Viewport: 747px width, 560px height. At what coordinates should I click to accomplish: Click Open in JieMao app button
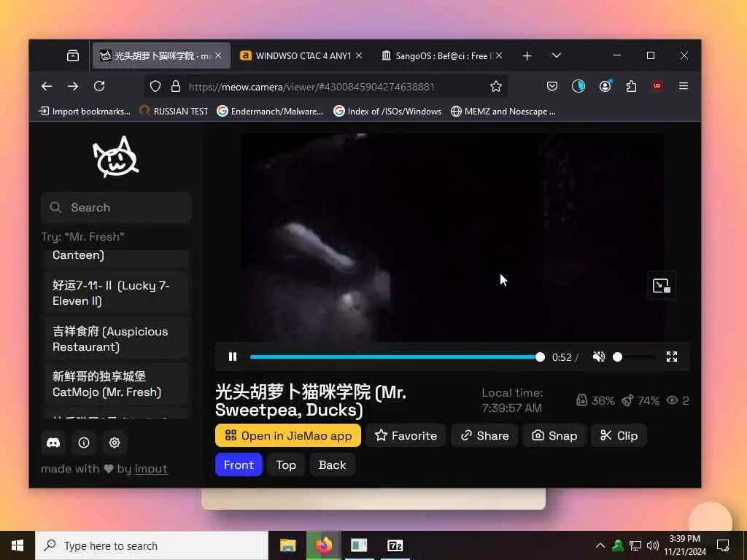point(288,435)
